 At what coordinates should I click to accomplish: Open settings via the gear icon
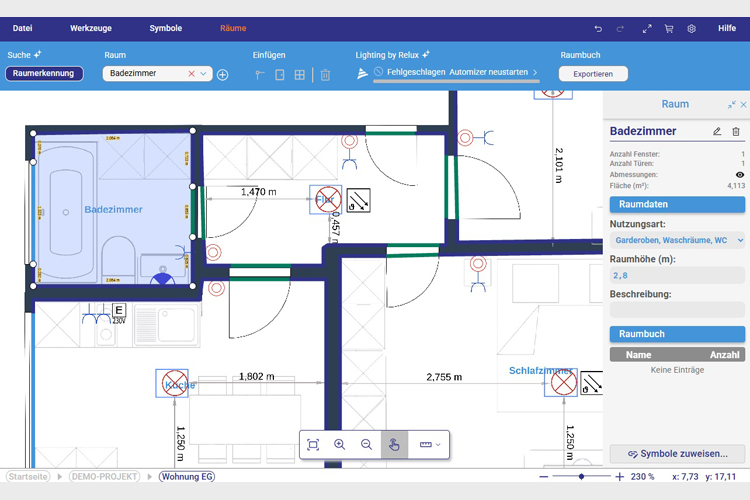point(691,29)
